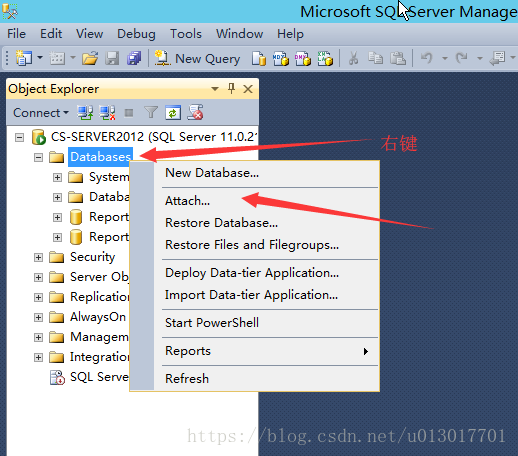The image size is (518, 456).
Task: Select the Databases tree node
Action: point(100,157)
